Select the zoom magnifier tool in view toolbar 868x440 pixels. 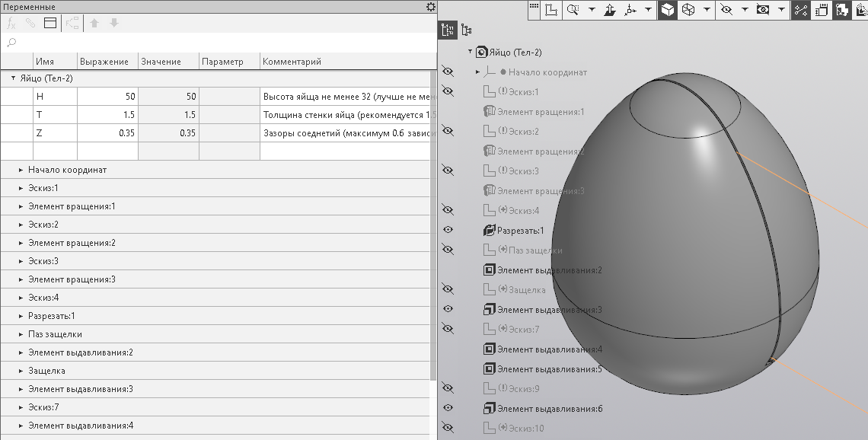point(572,10)
